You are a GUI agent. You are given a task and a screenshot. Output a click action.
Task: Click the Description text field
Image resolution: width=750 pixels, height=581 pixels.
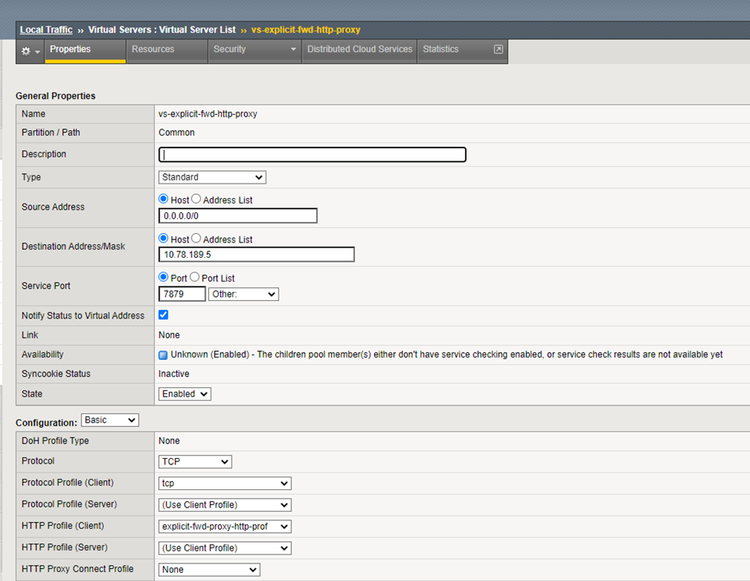coord(312,155)
